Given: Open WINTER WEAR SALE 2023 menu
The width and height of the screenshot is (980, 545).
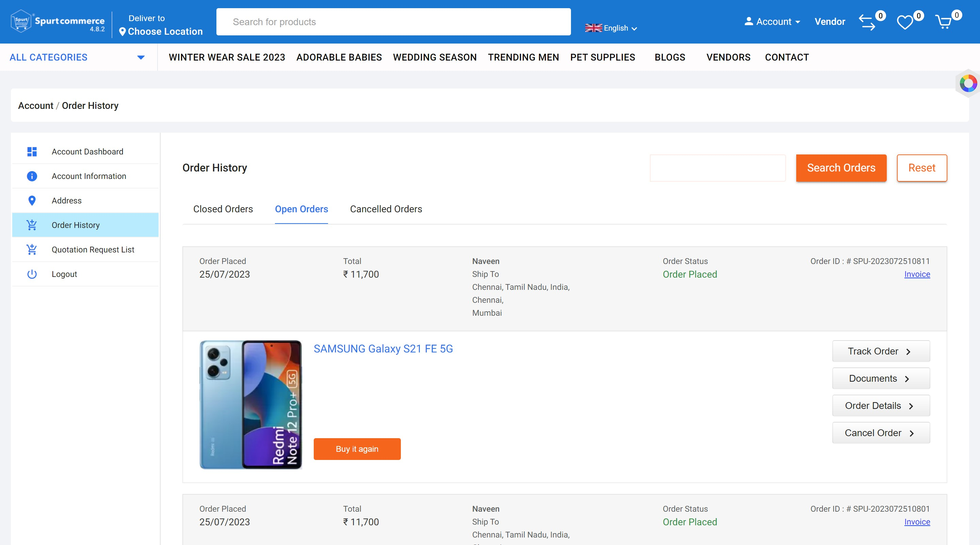Looking at the screenshot, I should [227, 57].
